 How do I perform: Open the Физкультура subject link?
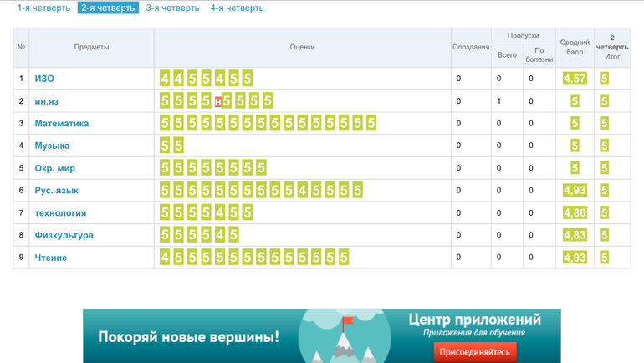click(x=64, y=235)
